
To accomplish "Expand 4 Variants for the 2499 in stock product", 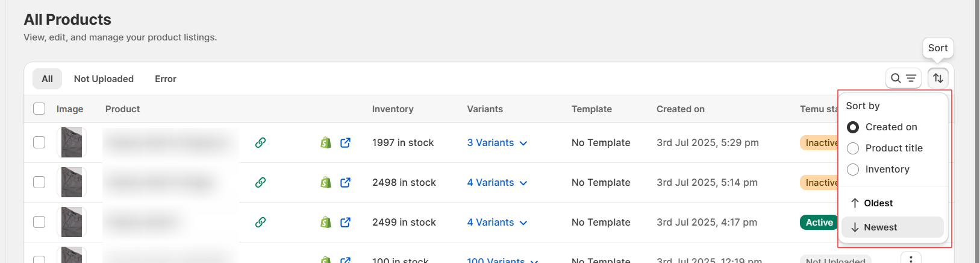I will click(497, 223).
